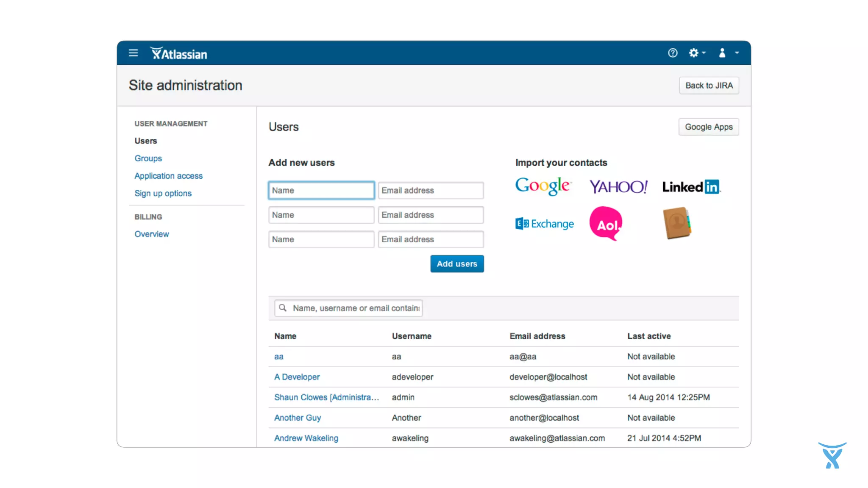Viewport: 868px width, 488px height.
Task: Click the Back to JIRA button
Action: [x=709, y=86]
